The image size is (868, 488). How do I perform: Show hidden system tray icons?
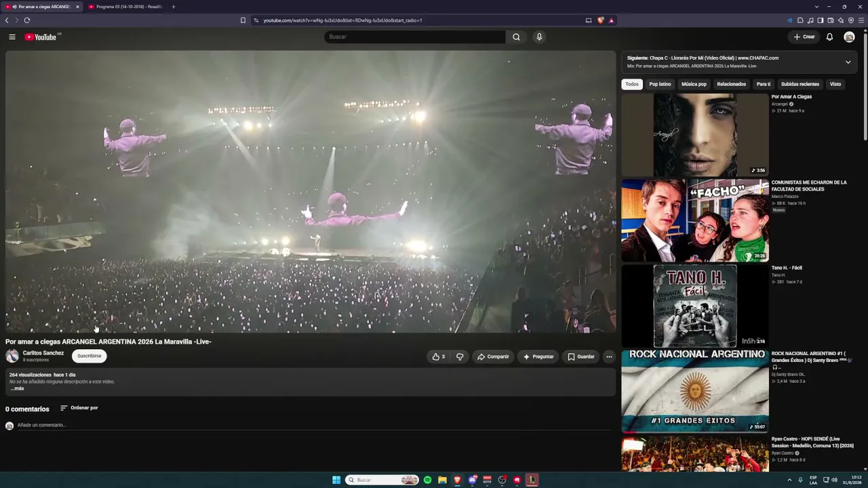click(789, 480)
